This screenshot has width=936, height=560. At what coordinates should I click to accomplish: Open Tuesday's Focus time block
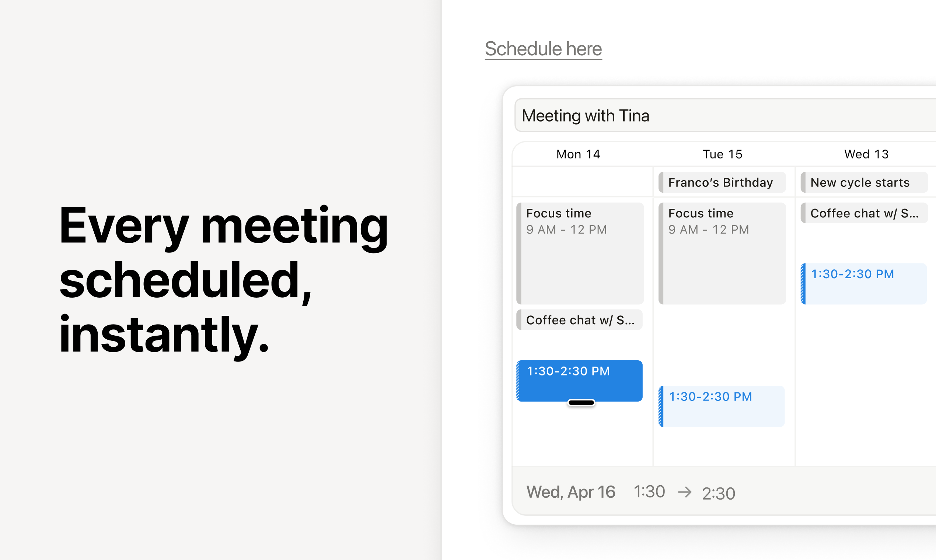722,253
